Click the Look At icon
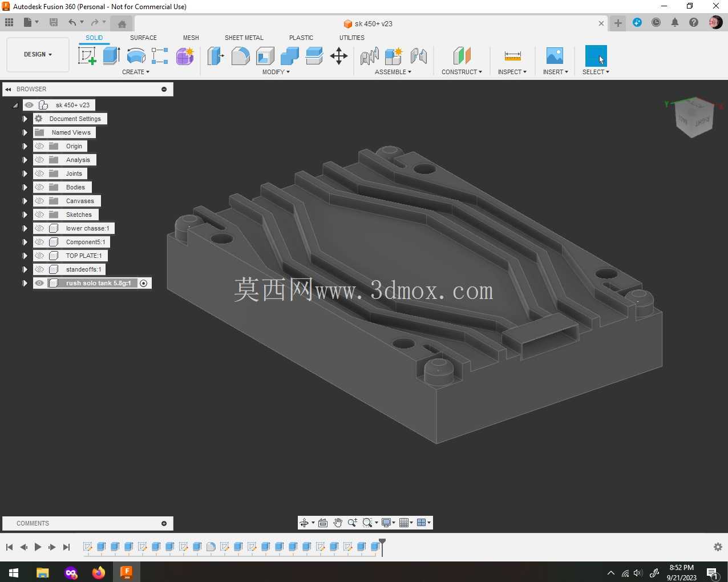Viewport: 728px width, 582px height. pos(323,523)
